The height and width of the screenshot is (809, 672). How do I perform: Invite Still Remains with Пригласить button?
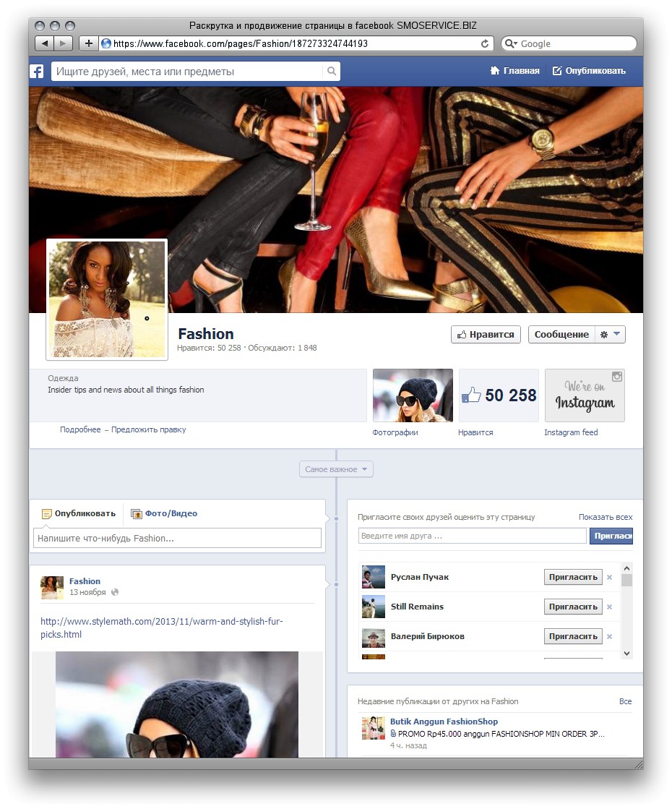click(x=573, y=607)
